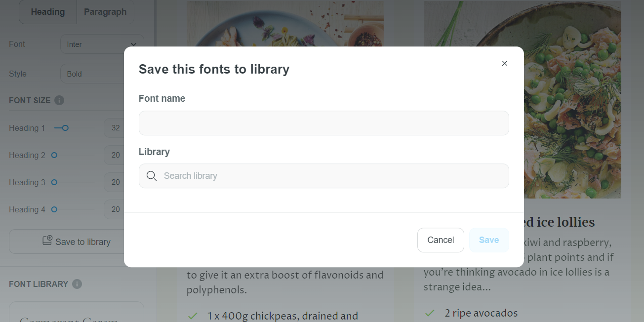
Task: Click the salad bowl recipe image
Action: tap(285, 24)
